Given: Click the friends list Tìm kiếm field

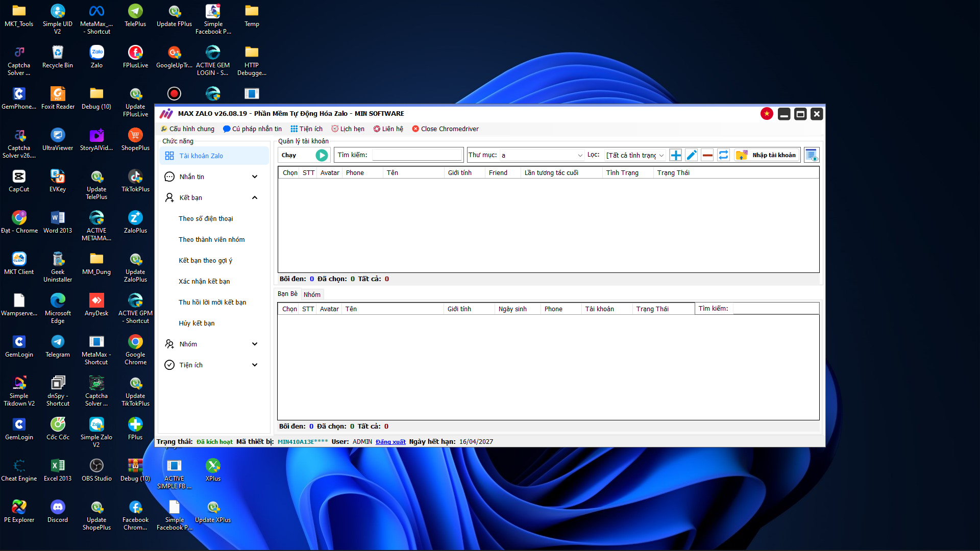Looking at the screenshot, I should pos(776,309).
